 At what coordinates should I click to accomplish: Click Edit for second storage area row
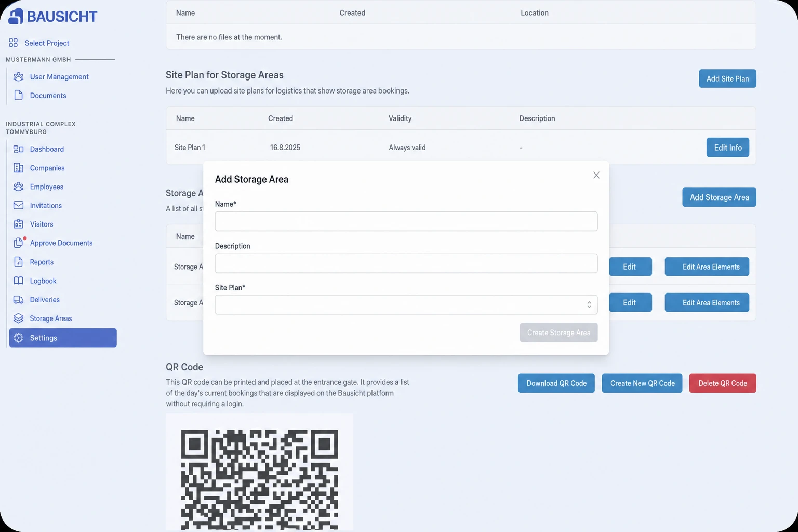click(629, 302)
